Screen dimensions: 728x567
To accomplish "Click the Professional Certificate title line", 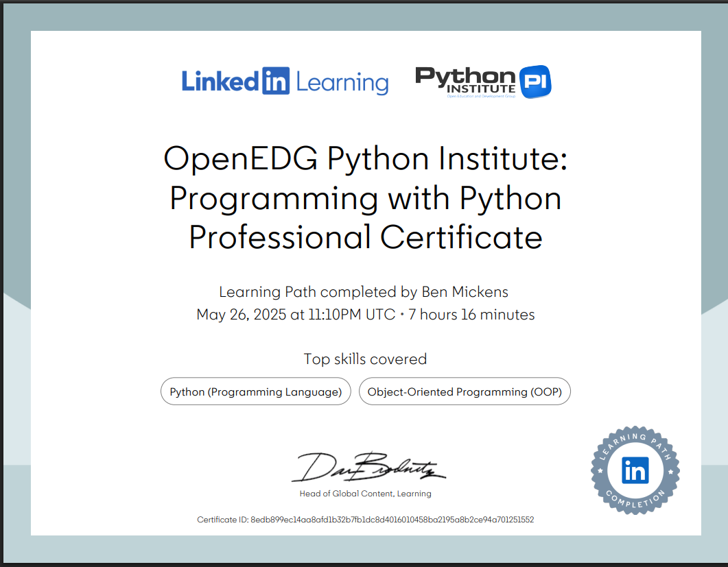I will tap(366, 237).
